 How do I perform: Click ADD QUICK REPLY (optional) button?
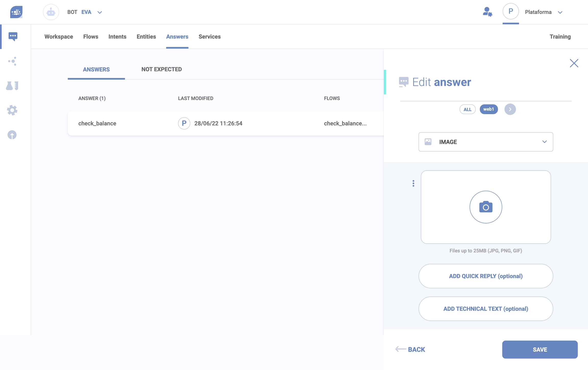tap(486, 276)
